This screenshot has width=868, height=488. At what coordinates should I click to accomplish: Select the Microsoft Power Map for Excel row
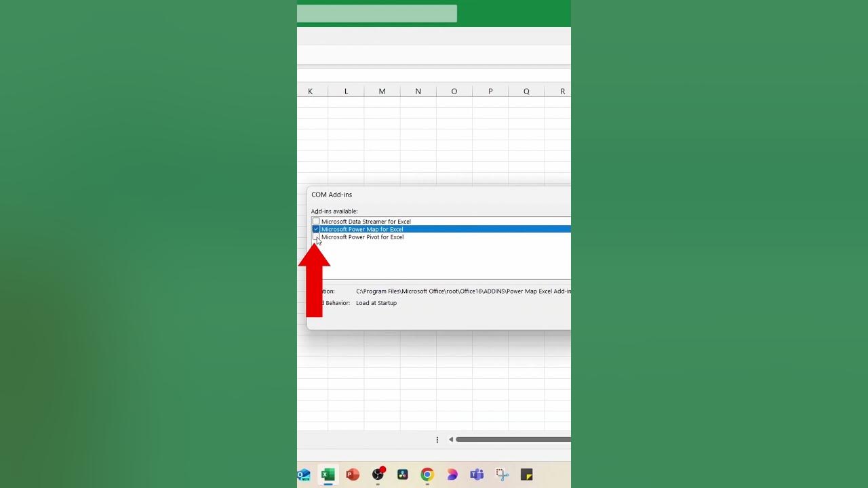[441, 229]
